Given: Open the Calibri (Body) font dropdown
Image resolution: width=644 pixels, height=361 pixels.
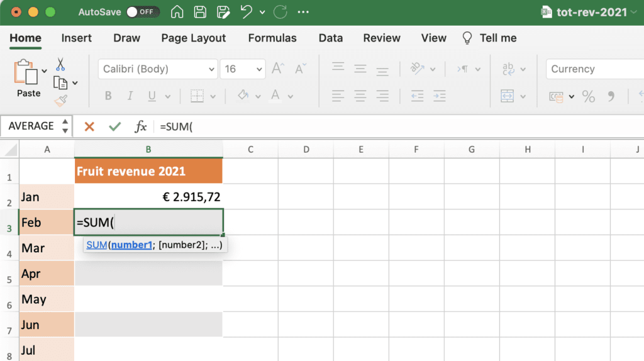Looking at the screenshot, I should pyautogui.click(x=210, y=69).
